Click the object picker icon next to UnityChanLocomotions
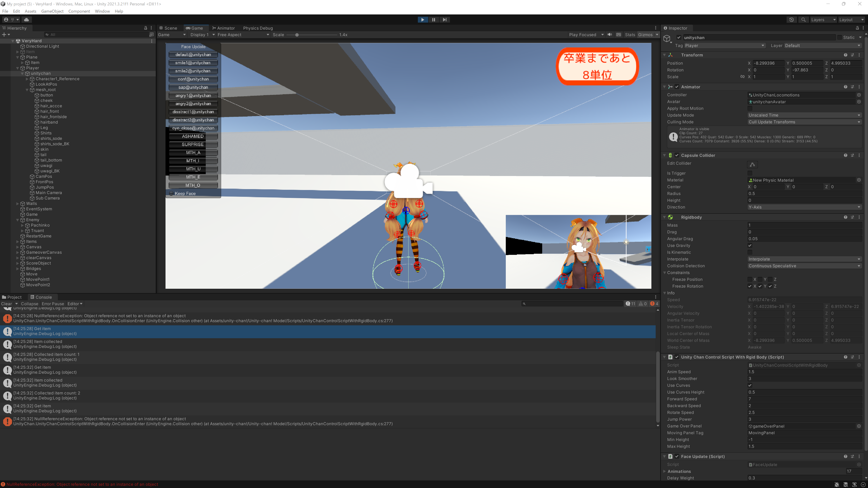868x488 pixels. [859, 95]
